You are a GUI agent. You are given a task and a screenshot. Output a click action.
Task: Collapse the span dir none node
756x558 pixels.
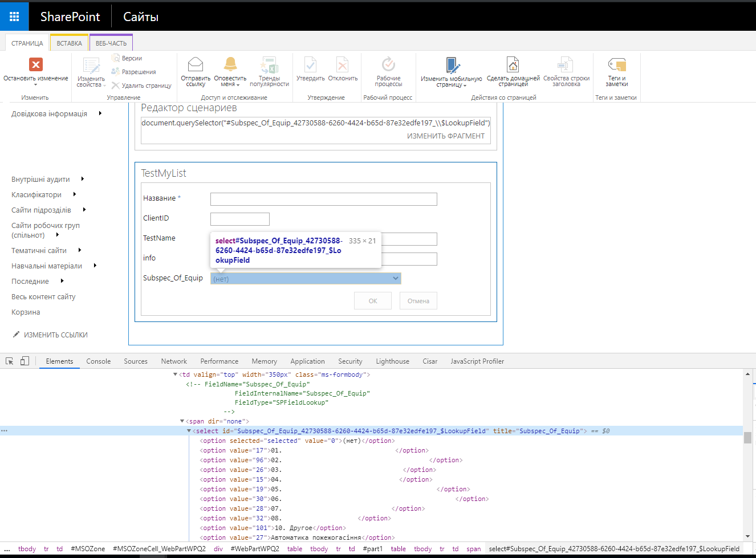182,421
